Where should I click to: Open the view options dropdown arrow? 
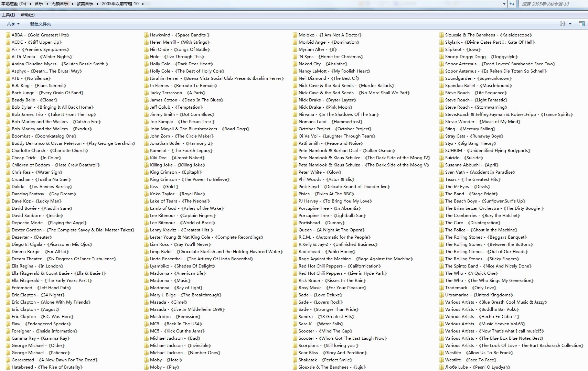pos(570,24)
